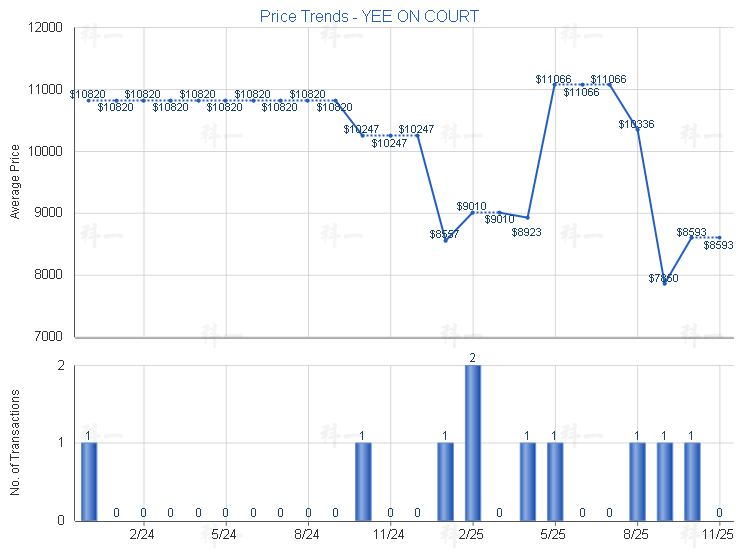The width and height of the screenshot is (740, 550).
Task: Click the transaction bar above the 5/25 tick
Action: click(555, 480)
